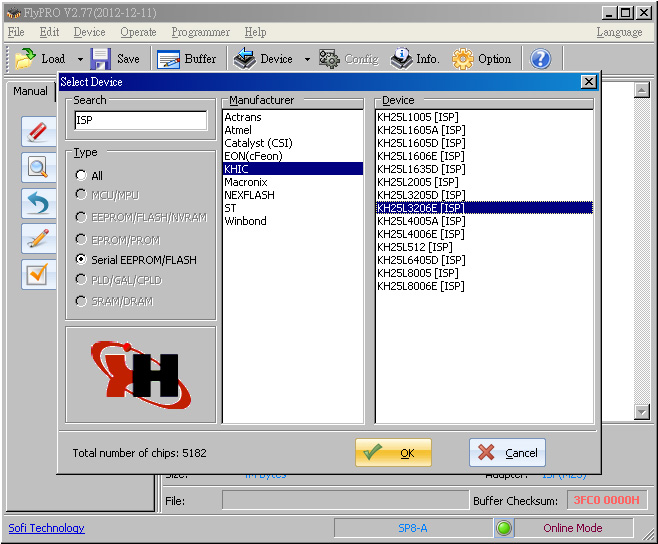Click the main window scrollbar down arrow

click(642, 412)
